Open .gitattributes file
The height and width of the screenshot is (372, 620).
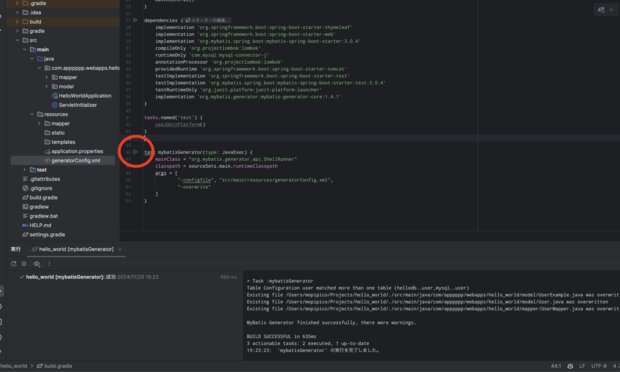41,179
